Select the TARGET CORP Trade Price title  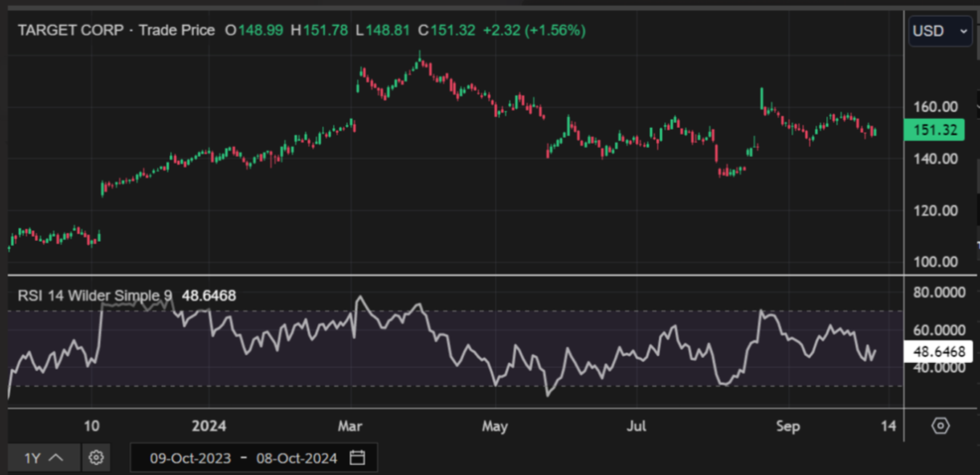coord(116,31)
